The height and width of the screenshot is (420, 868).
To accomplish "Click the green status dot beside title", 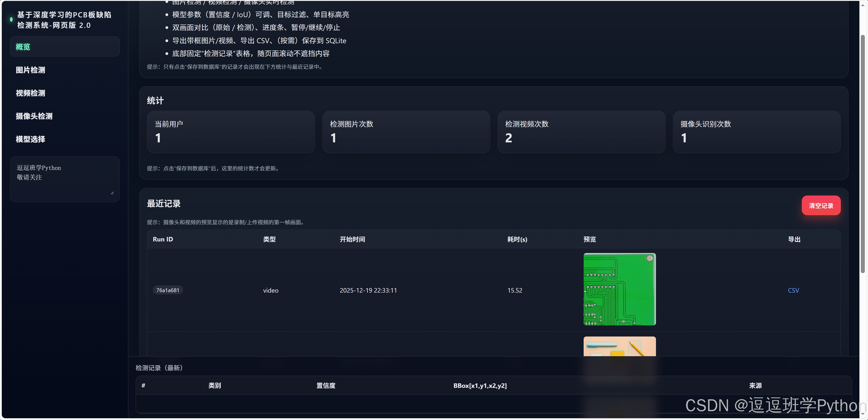I will click(11, 19).
